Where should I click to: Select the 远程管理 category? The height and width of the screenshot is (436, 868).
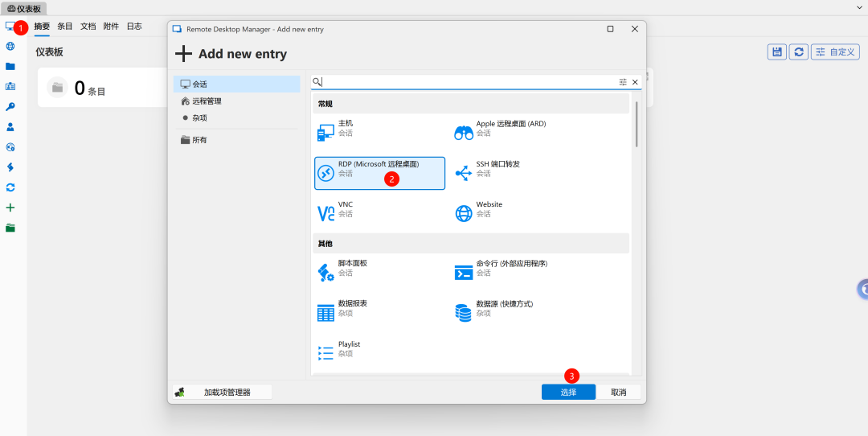(236, 101)
